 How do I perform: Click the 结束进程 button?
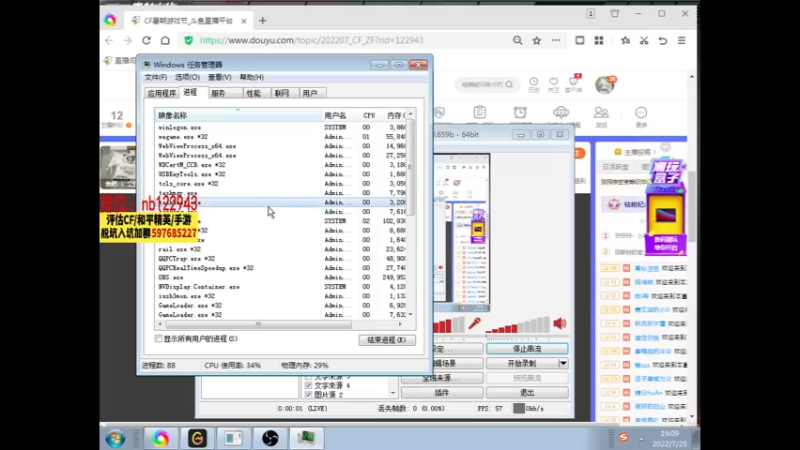(387, 340)
